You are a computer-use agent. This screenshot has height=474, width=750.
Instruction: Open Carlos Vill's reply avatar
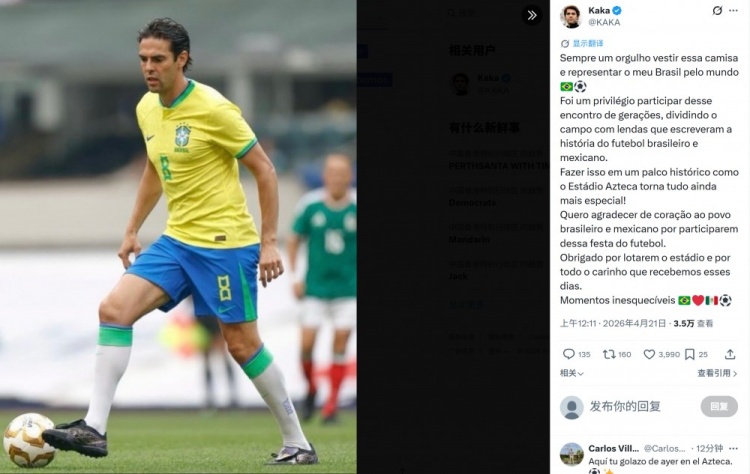pos(572,454)
